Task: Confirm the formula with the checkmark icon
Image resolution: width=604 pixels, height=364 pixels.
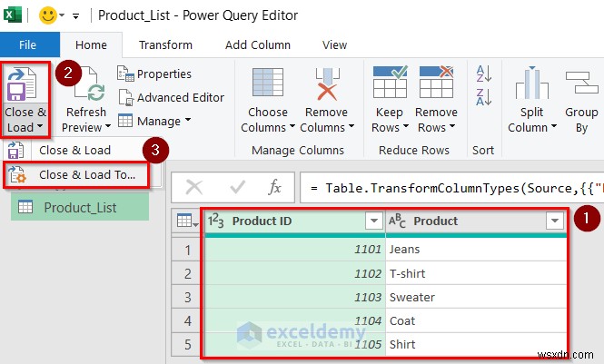Action: click(x=237, y=187)
